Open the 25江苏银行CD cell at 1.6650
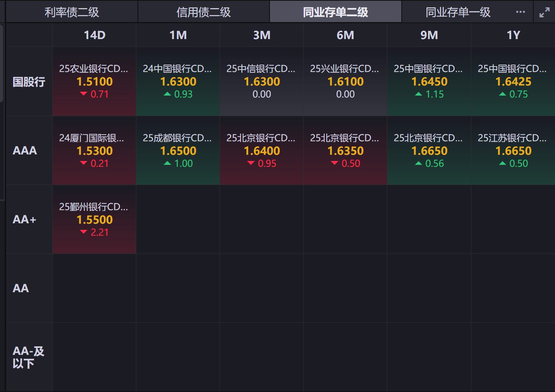The height and width of the screenshot is (392, 555). (513, 151)
